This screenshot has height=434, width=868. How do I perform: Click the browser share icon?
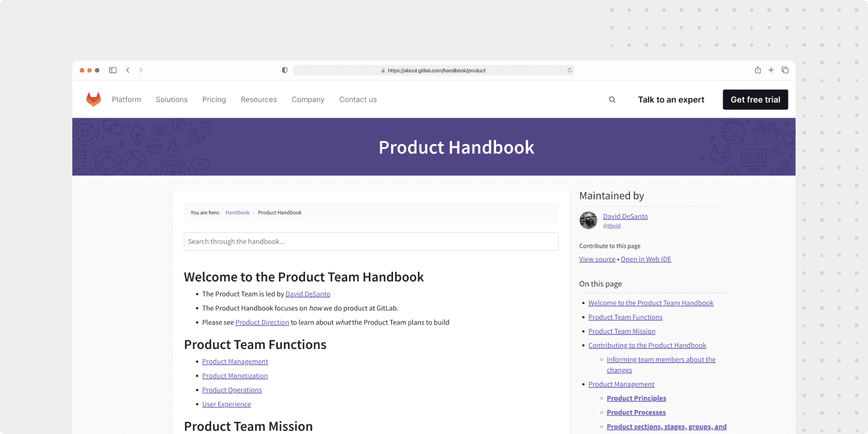tap(758, 70)
